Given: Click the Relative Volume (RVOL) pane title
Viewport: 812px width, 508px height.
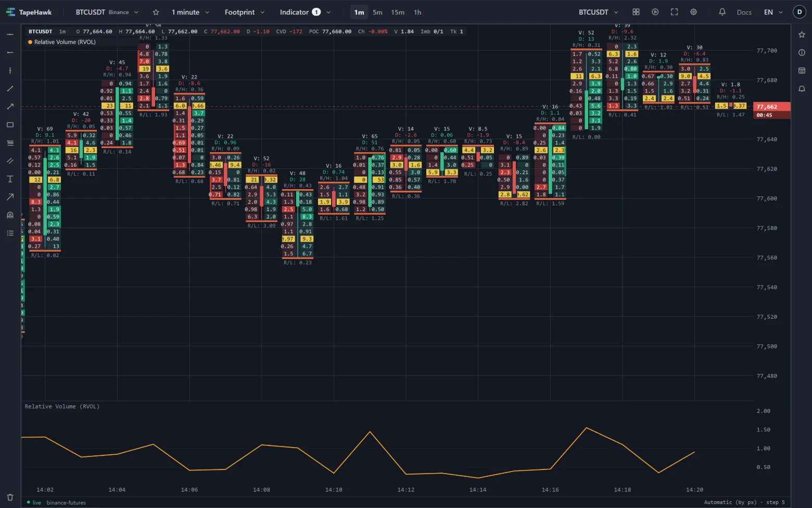Looking at the screenshot, I should (62, 406).
